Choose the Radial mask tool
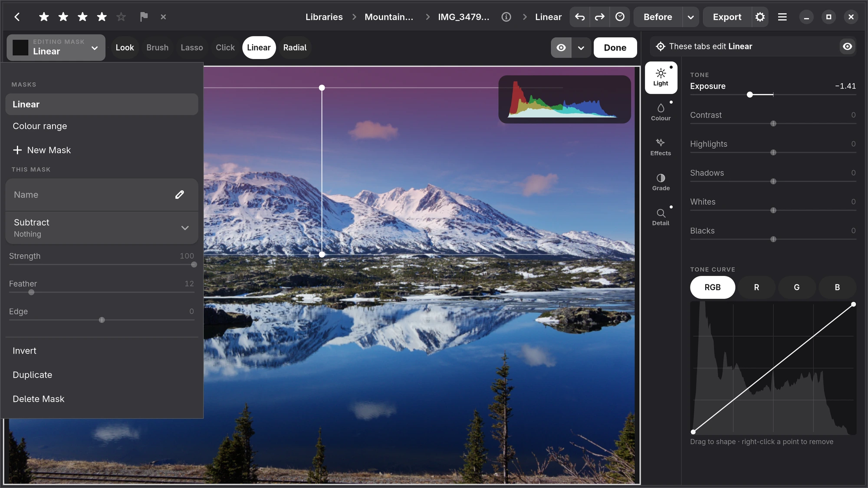The width and height of the screenshot is (868, 488). tap(295, 48)
